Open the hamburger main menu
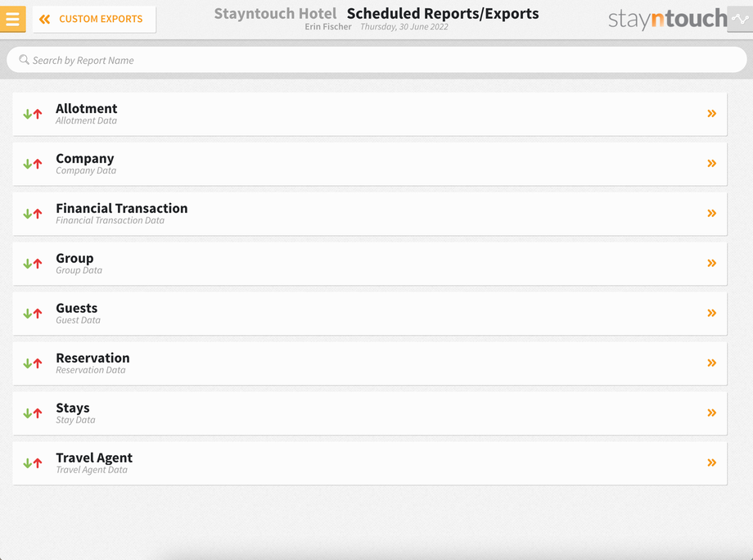Image resolution: width=753 pixels, height=560 pixels. point(12,19)
